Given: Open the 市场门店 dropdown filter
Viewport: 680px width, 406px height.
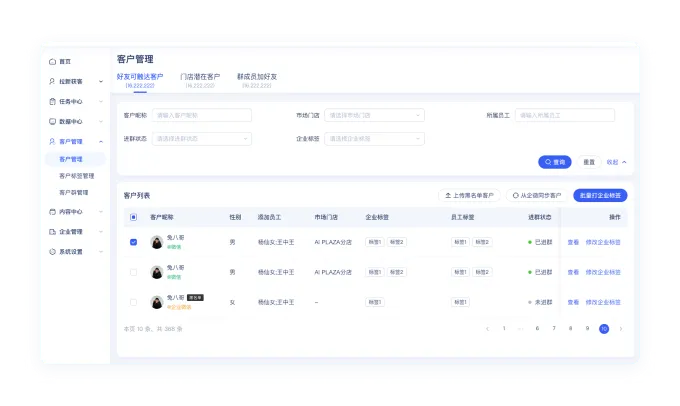Looking at the screenshot, I should click(x=374, y=115).
